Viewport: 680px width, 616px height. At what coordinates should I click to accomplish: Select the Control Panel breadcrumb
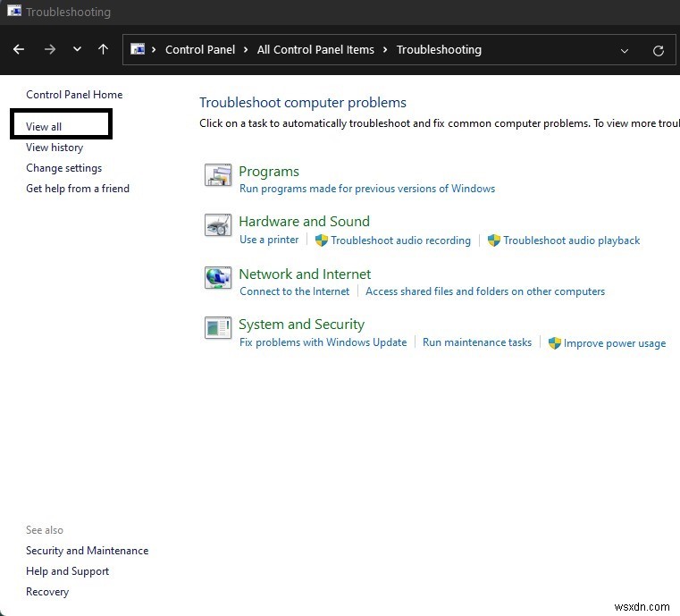point(200,49)
